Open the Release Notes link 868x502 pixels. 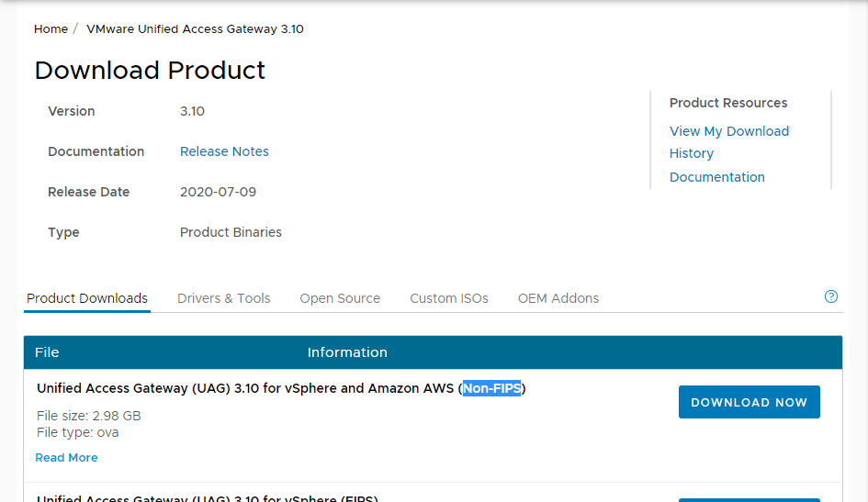(224, 151)
